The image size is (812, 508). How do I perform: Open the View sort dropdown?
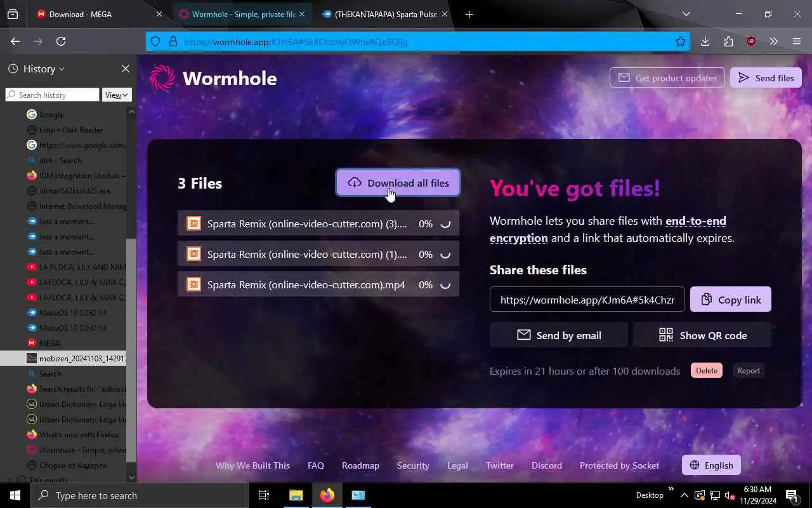[117, 95]
